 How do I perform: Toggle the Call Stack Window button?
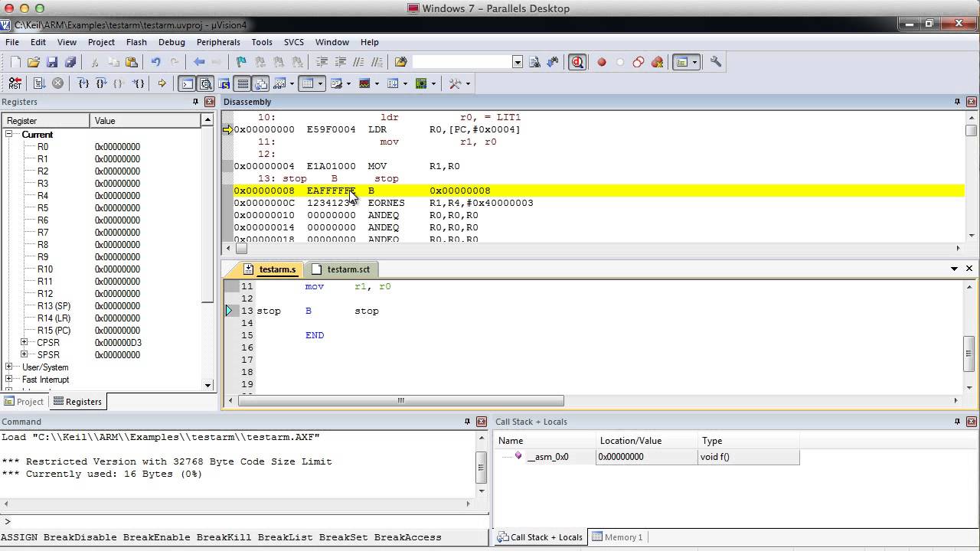261,83
